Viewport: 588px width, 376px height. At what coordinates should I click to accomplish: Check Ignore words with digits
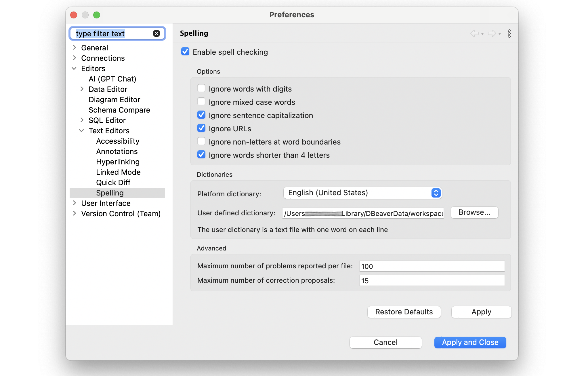(x=201, y=88)
